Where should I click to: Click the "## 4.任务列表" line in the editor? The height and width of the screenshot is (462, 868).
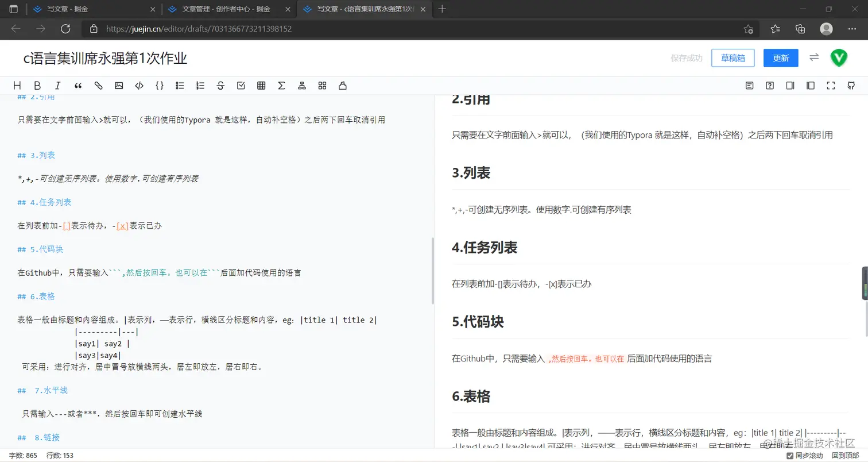point(45,202)
